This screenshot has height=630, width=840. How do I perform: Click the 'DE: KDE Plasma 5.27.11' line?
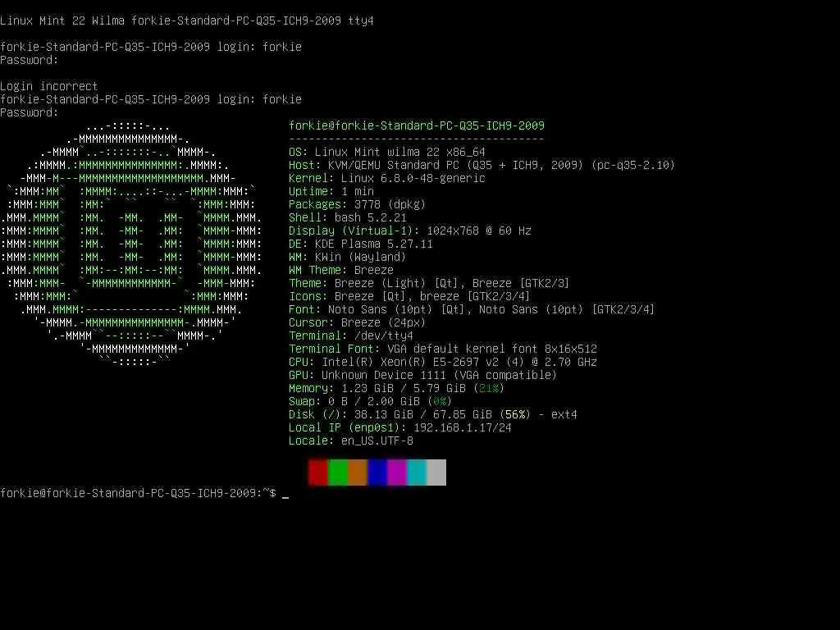coord(361,244)
